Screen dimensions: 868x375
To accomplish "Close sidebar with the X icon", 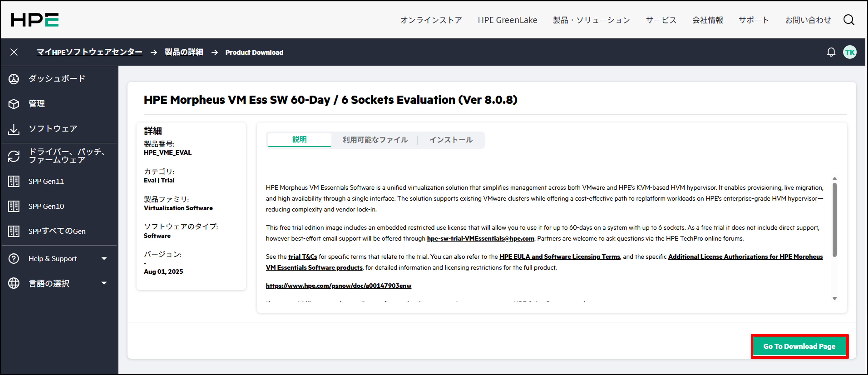I will pos(14,52).
